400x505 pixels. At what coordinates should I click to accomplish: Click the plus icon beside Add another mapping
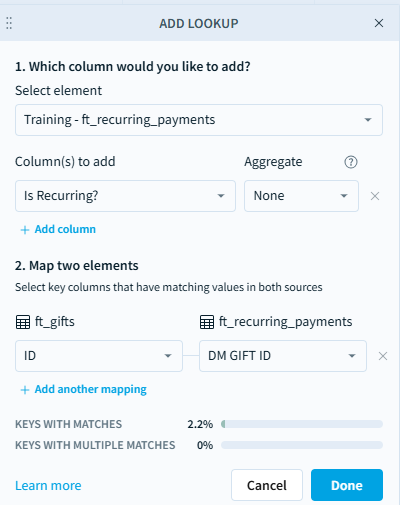(x=25, y=390)
